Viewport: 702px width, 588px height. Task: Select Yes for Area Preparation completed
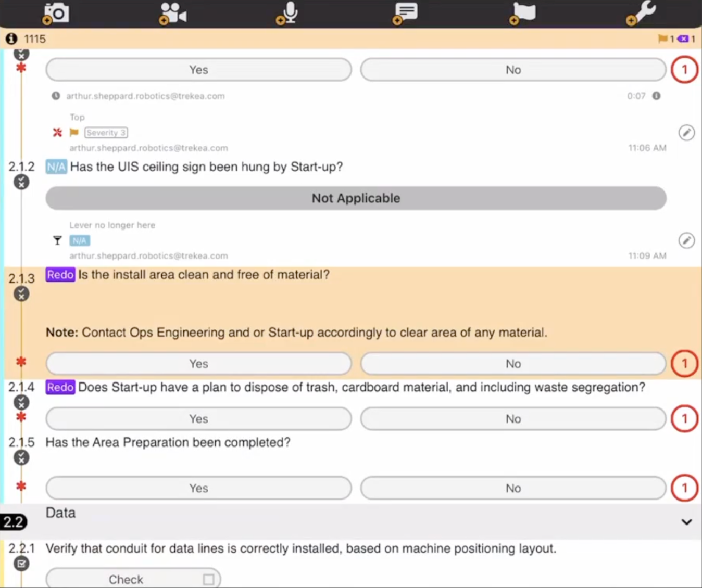tap(198, 488)
